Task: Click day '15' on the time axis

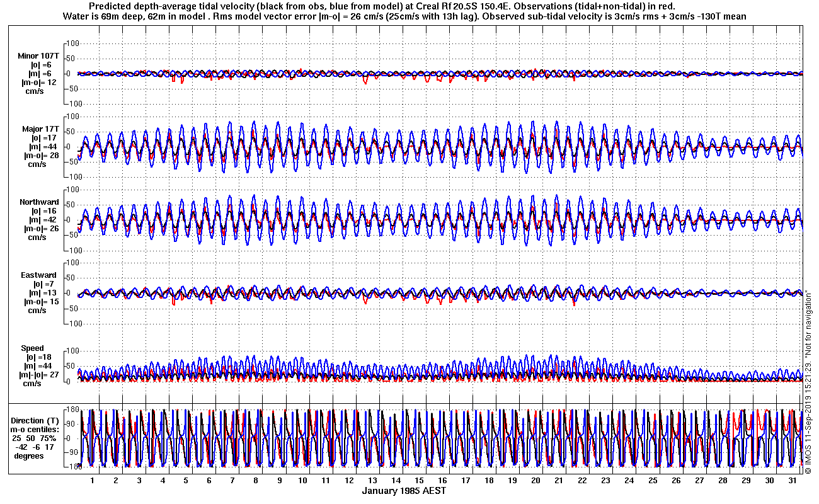Action: click(419, 480)
